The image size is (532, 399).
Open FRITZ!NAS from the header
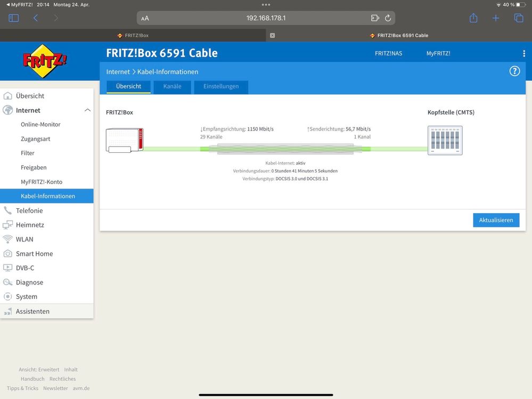click(x=388, y=53)
